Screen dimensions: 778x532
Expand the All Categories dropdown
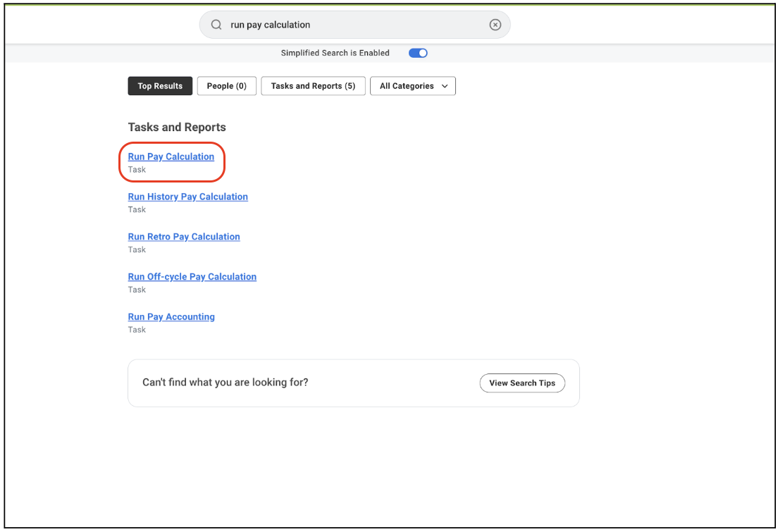coord(413,86)
